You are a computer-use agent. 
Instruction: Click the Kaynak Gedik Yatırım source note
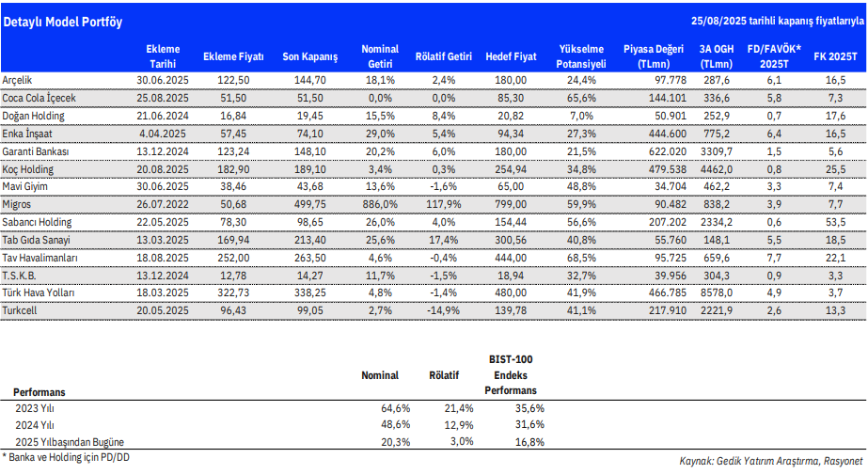[x=769, y=461]
